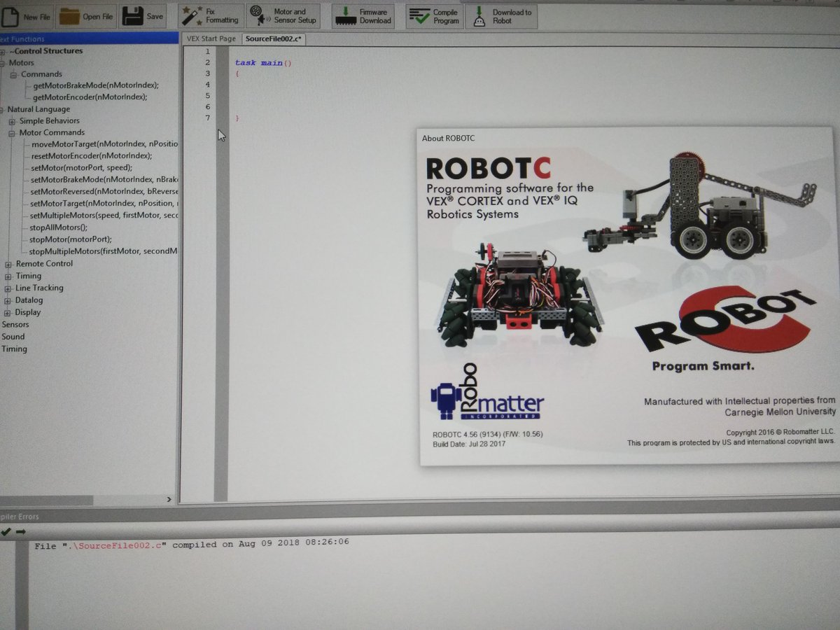Image resolution: width=840 pixels, height=630 pixels.
Task: Select setMotor(motorPort, speed); entry
Action: pyautogui.click(x=81, y=167)
